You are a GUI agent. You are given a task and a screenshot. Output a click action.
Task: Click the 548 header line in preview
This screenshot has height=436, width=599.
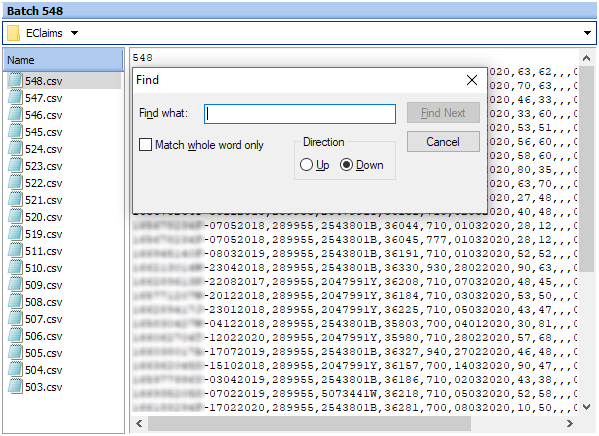(x=142, y=58)
